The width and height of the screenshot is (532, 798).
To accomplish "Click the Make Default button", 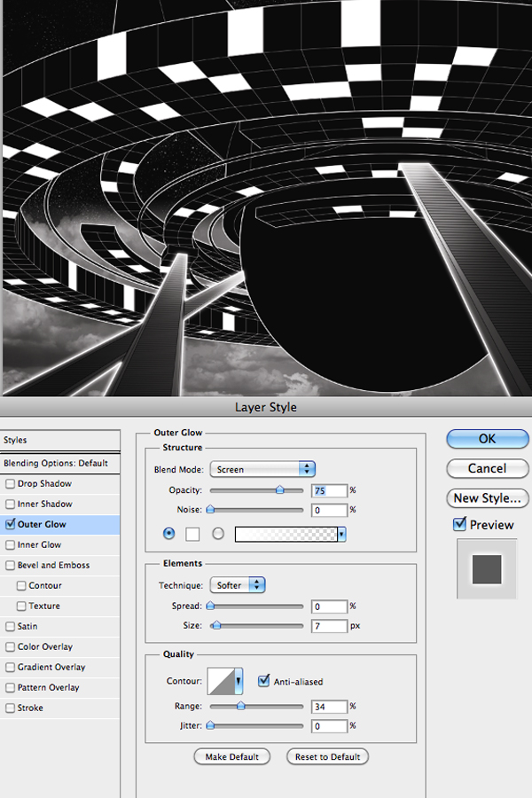I will (x=231, y=757).
